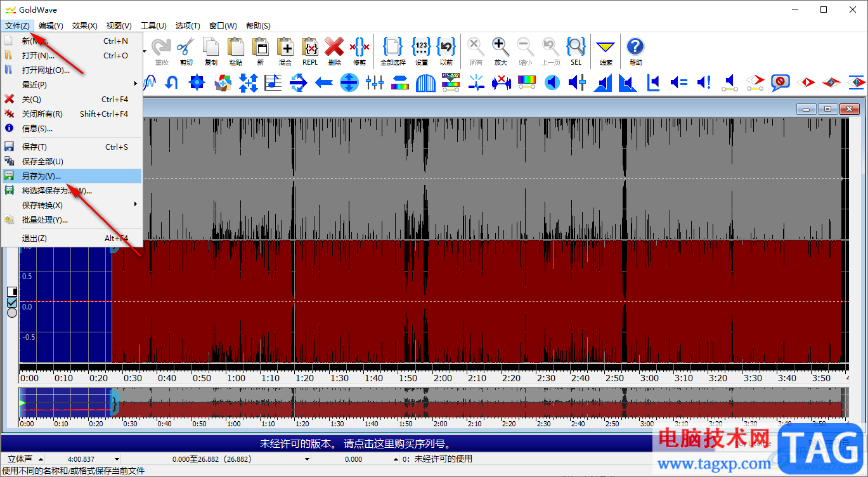Screen dimensions: 868x477
Task: Toggle the right channel checkmark box
Action: [x=12, y=302]
